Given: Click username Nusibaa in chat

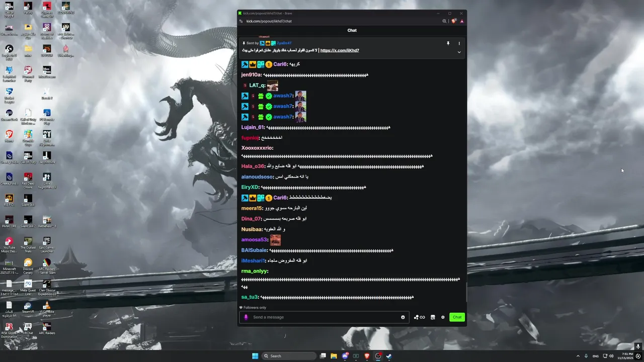Looking at the screenshot, I should (252, 229).
